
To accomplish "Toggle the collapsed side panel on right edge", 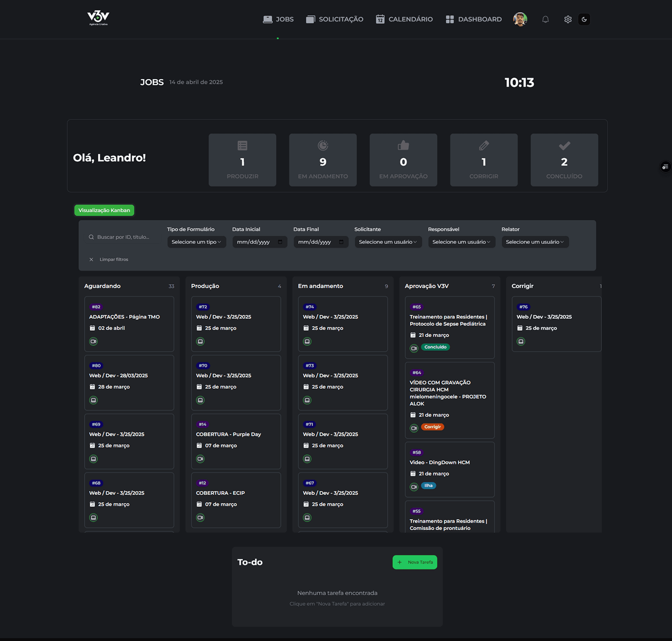I will click(665, 167).
